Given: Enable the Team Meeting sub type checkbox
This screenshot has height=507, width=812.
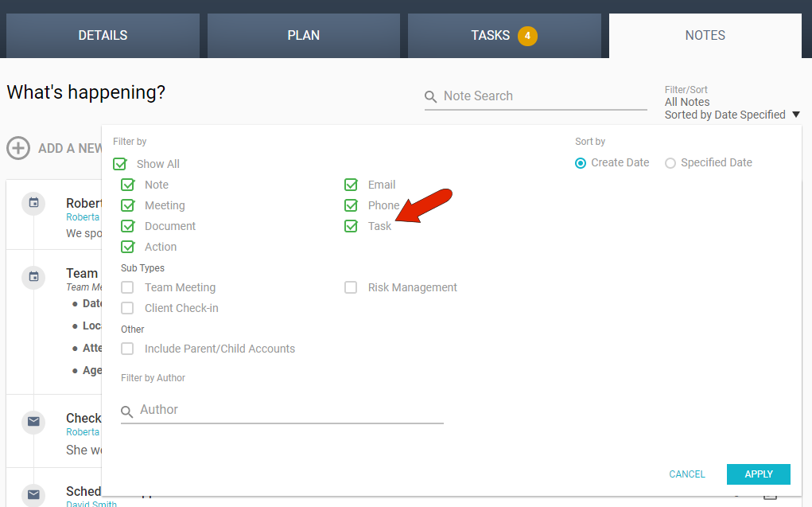Looking at the screenshot, I should point(127,287).
